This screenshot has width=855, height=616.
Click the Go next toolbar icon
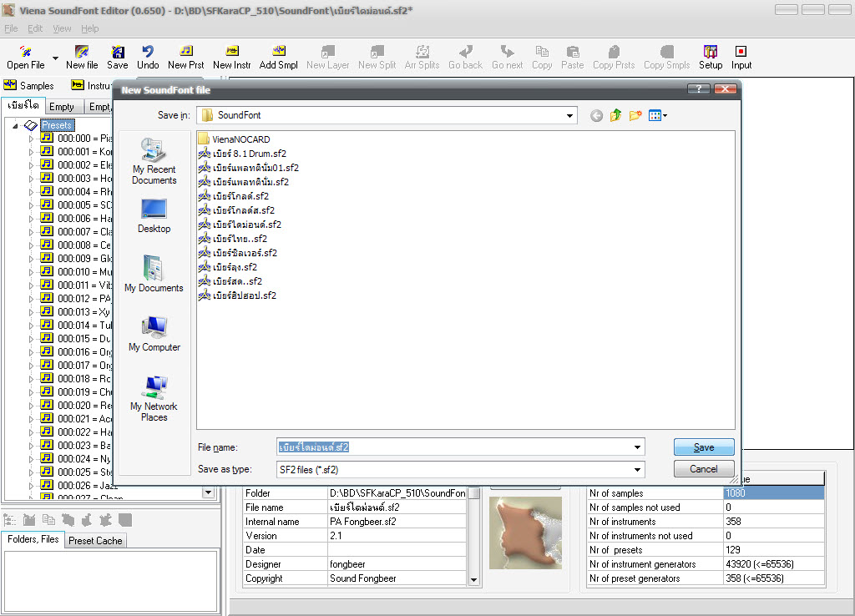[507, 58]
